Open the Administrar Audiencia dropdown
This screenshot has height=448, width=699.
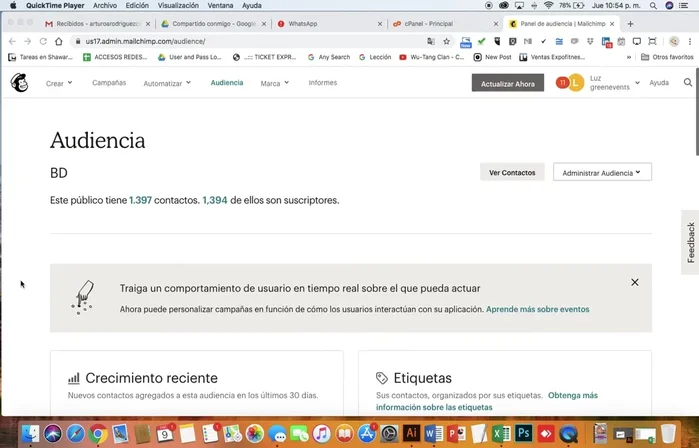tap(602, 172)
